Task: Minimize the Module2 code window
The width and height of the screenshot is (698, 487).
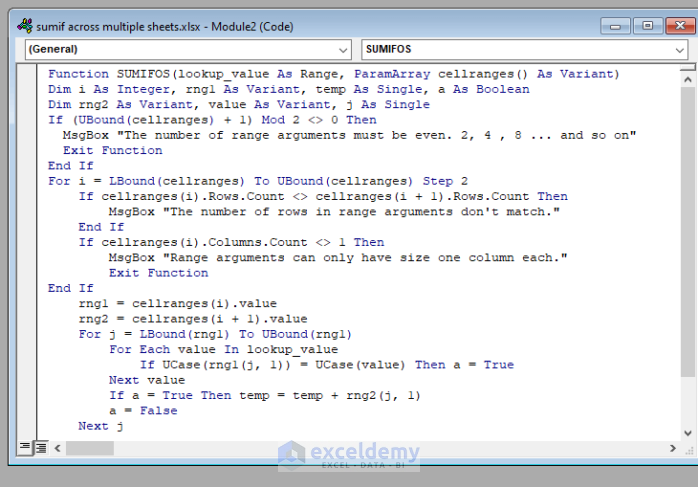Action: pos(615,26)
